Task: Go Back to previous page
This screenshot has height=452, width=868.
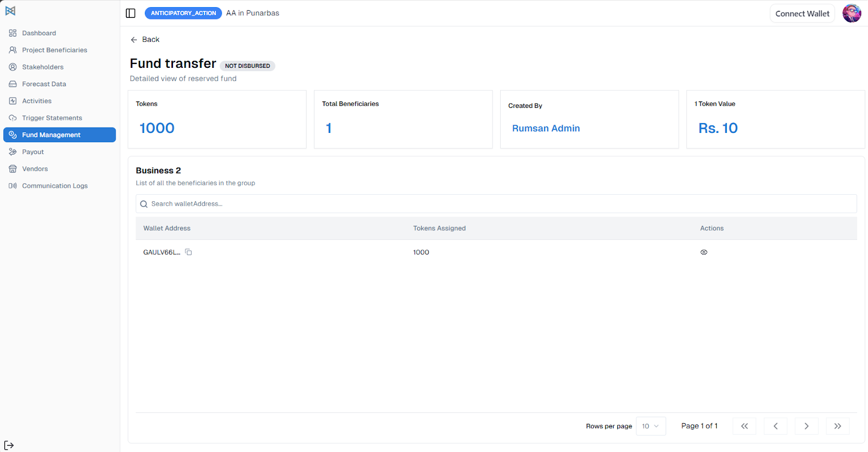Action: pos(145,40)
